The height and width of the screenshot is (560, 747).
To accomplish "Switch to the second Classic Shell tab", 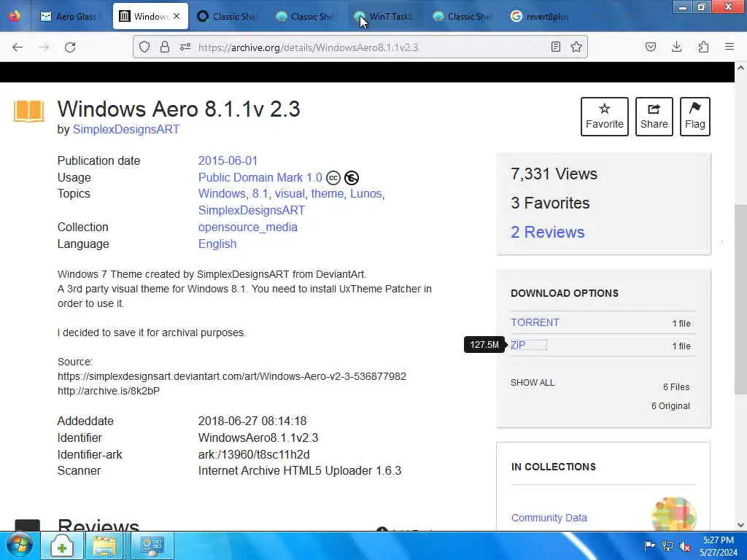I will pos(306,16).
